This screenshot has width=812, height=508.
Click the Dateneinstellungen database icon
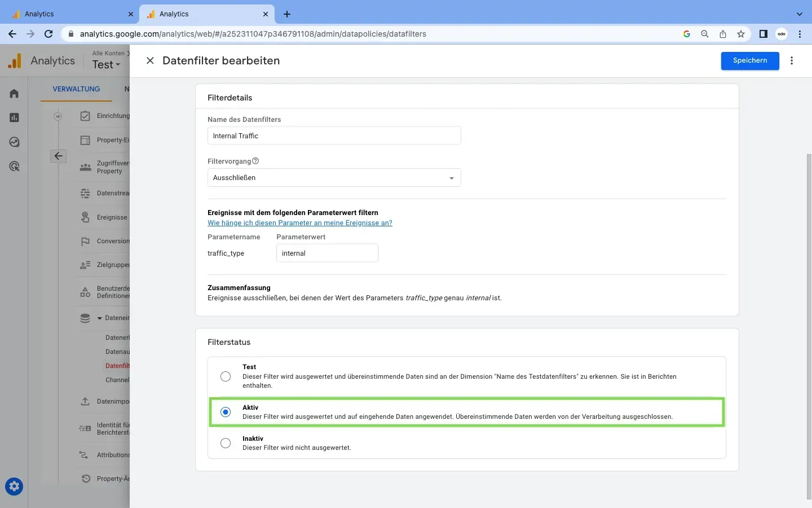(85, 318)
